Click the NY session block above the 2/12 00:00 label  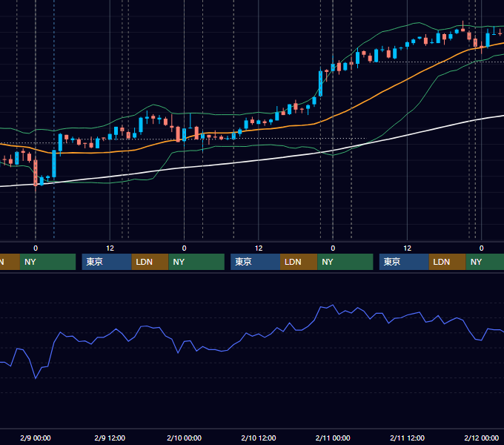tap(485, 262)
